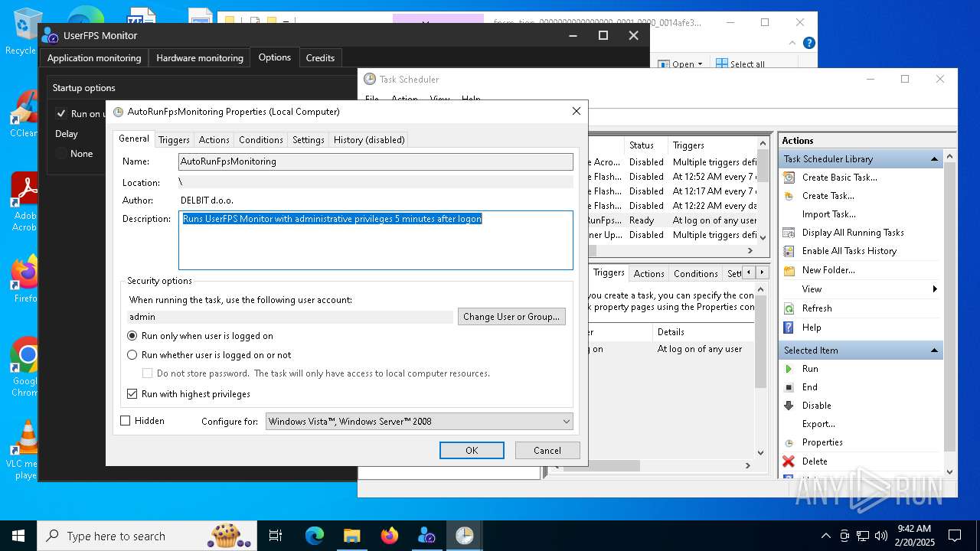
Task: Click Change User or Group button
Action: click(x=511, y=316)
